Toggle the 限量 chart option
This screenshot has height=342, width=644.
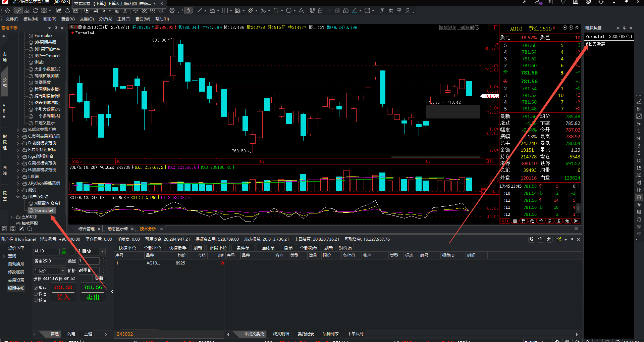(x=470, y=28)
